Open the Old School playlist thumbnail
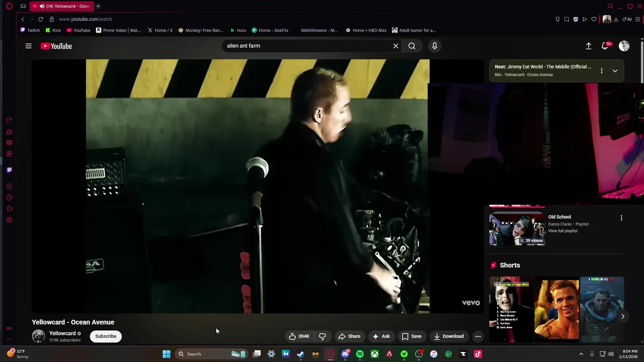The height and width of the screenshot is (362, 644). pyautogui.click(x=517, y=229)
